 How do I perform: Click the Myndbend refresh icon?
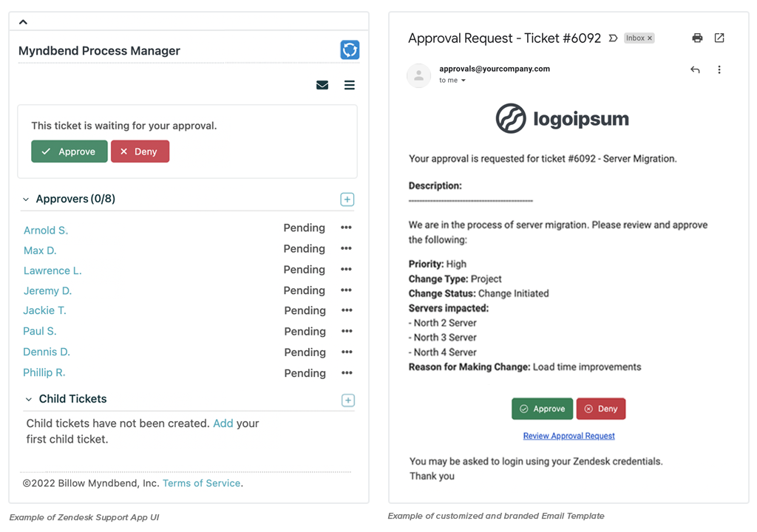pos(350,50)
